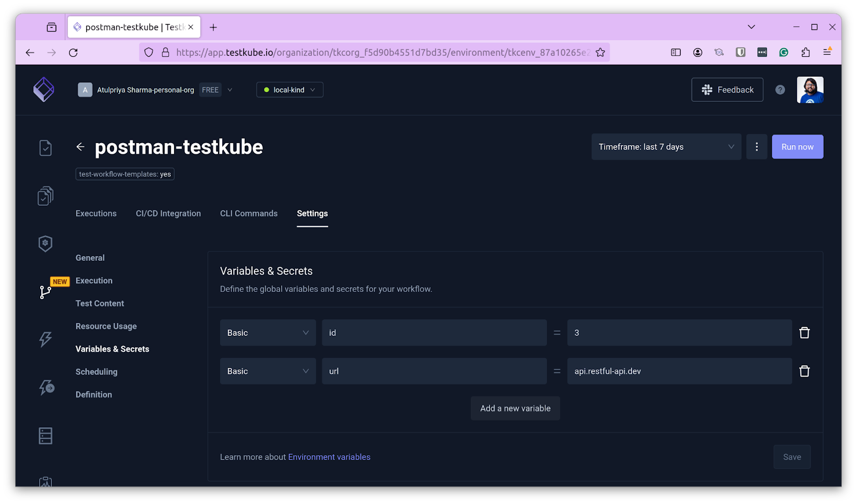This screenshot has width=857, height=504.
Task: Select the Variables & Secrets section
Action: 112,349
